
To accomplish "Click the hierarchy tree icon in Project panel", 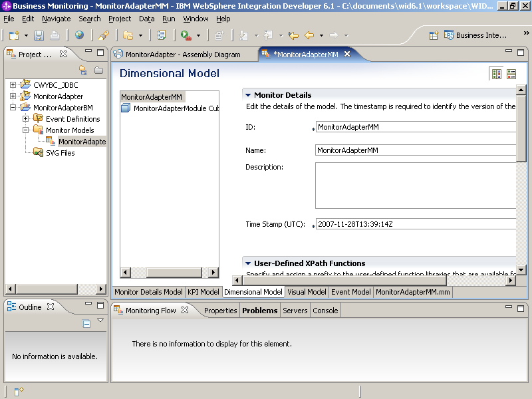I will (x=82, y=70).
